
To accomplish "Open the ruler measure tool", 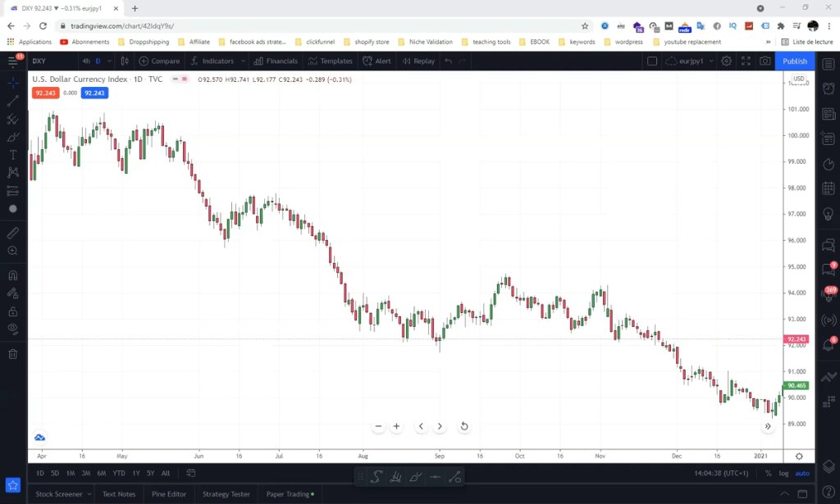I will pos(13,233).
